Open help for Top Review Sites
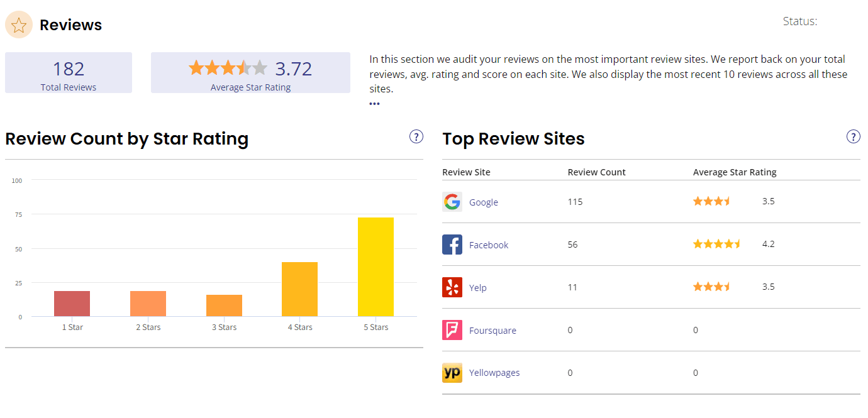Viewport: 868px width, 418px height. tap(853, 136)
